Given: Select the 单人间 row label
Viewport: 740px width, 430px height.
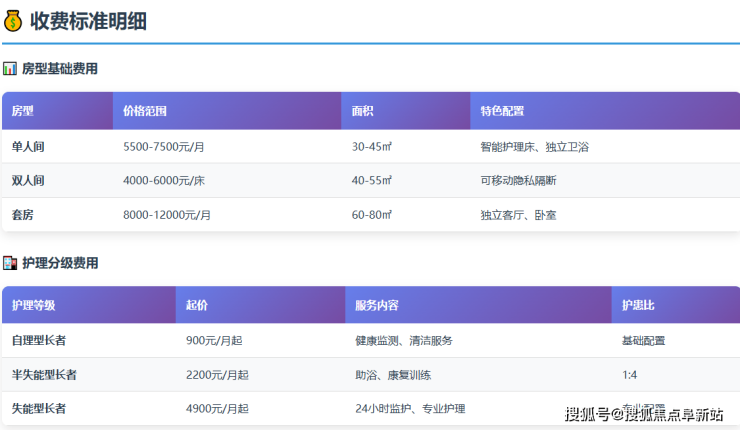Looking at the screenshot, I should click(28, 147).
